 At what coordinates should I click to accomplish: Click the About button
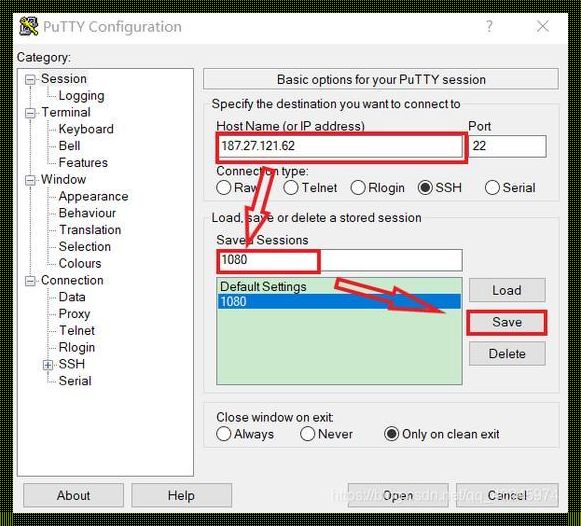click(x=73, y=495)
